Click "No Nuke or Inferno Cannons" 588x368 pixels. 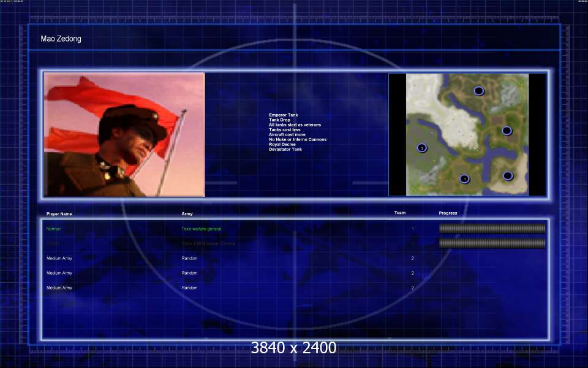tap(298, 139)
